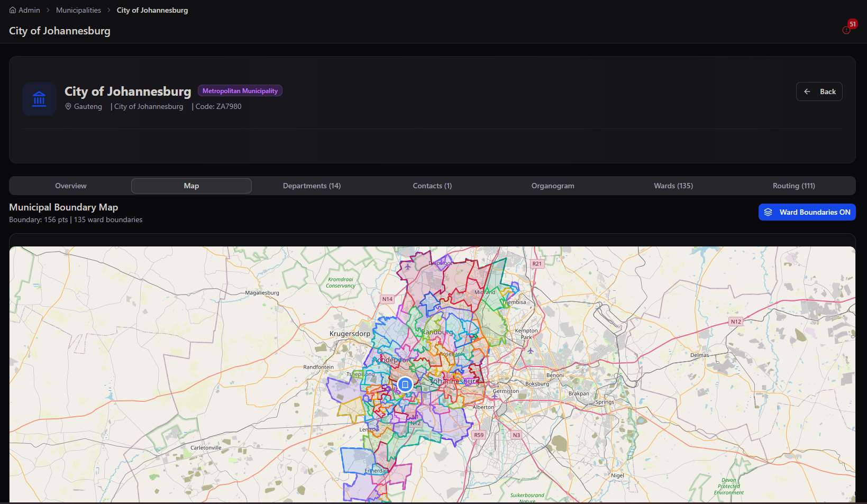Image resolution: width=867 pixels, height=504 pixels.
Task: Click the City of Johannesburg breadcrumb text
Action: pos(152,10)
